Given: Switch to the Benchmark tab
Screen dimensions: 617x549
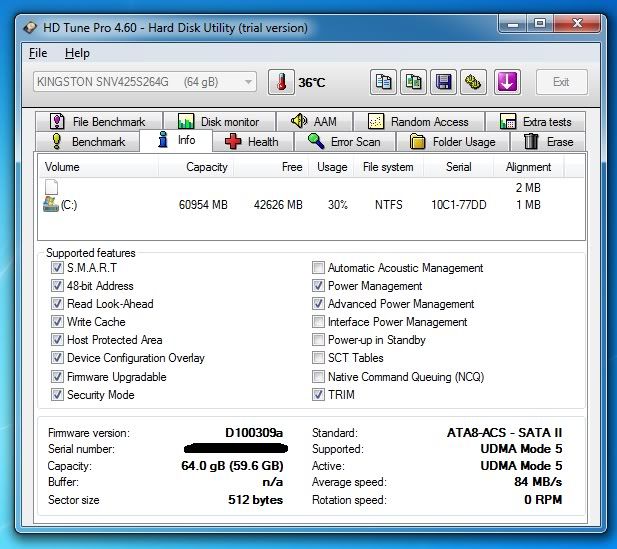Looking at the screenshot, I should [x=87, y=142].
